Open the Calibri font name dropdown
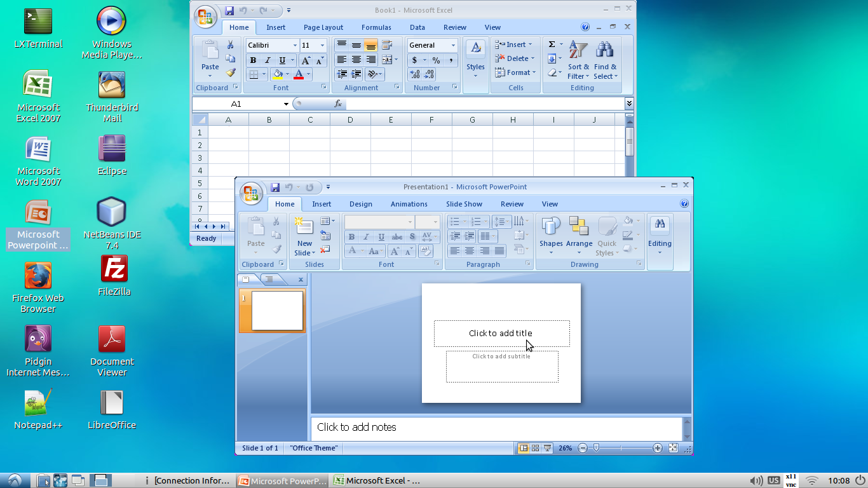This screenshot has height=488, width=868. tap(295, 45)
